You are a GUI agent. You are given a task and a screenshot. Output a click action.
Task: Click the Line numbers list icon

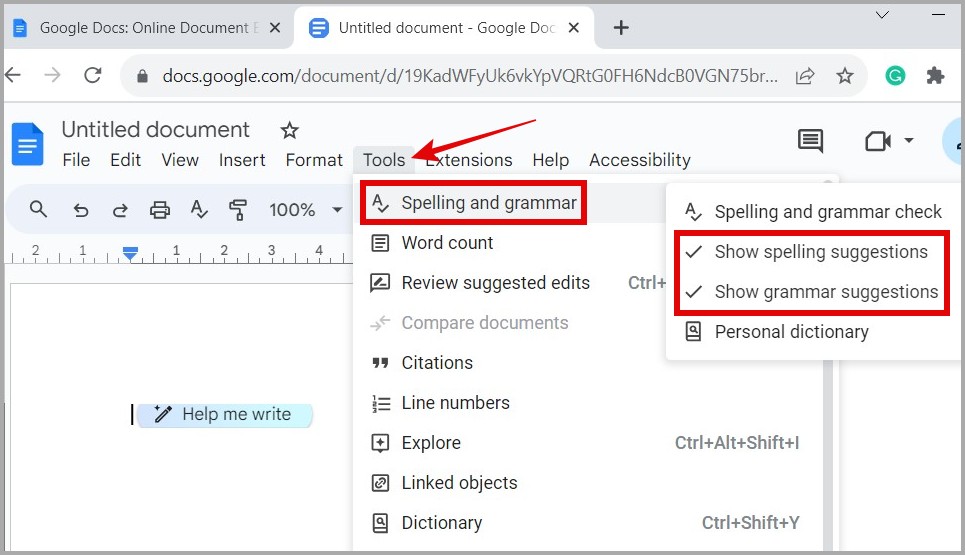pos(381,404)
